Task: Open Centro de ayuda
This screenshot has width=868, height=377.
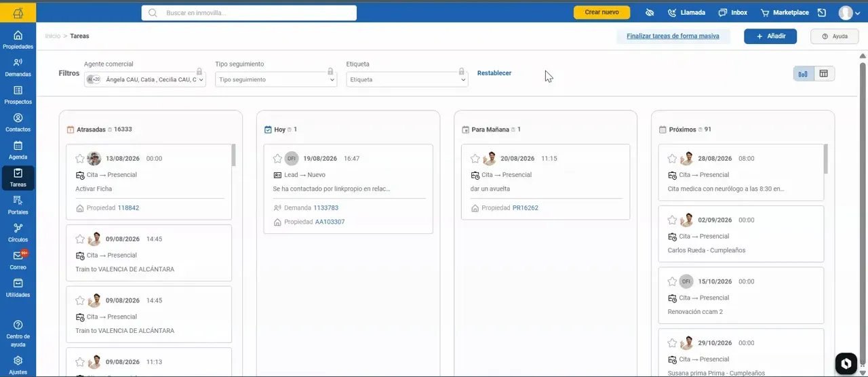Action: [18, 334]
